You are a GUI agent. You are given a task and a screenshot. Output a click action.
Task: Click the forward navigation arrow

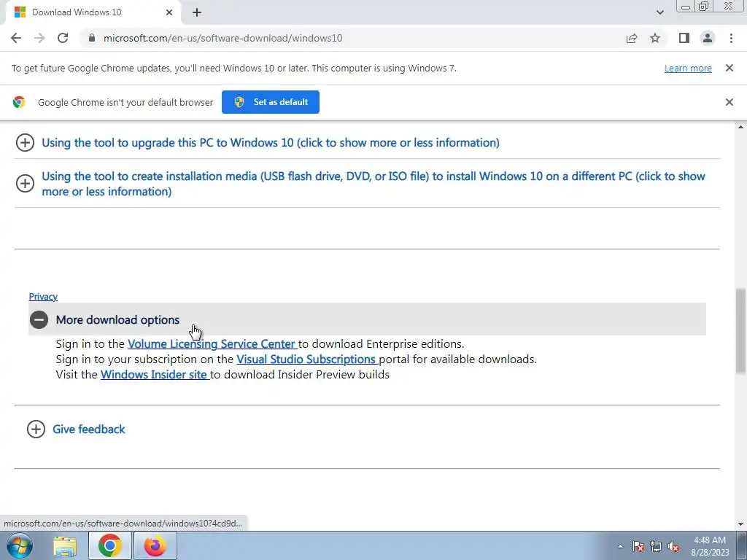[39, 38]
